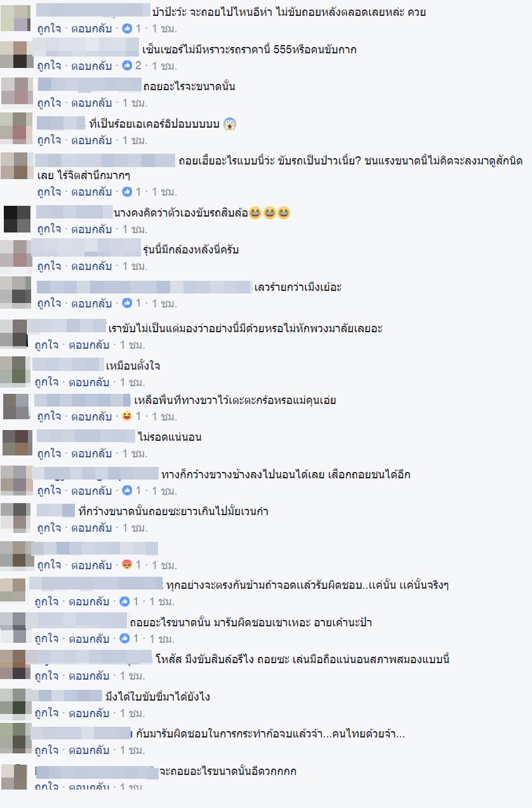Reply to the 'ไม่รอดแน่นอน' comment
Viewport: 532px width, 808px height.
click(91, 454)
